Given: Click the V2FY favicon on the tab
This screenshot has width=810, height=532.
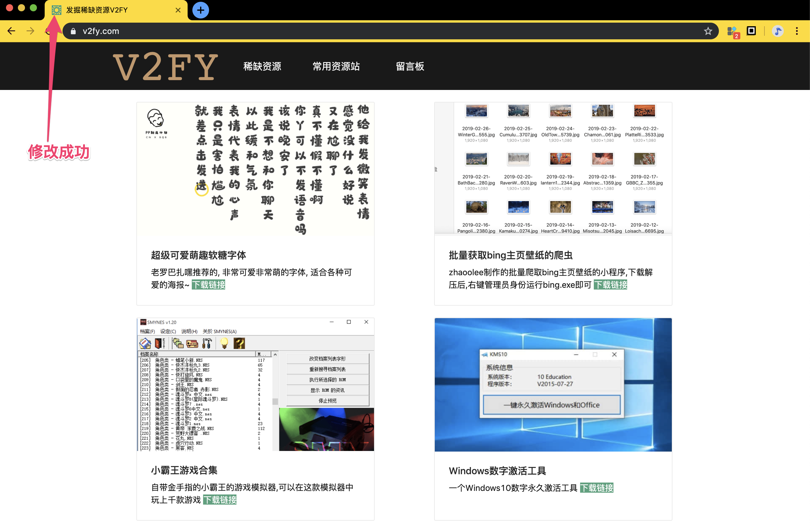Looking at the screenshot, I should click(56, 10).
